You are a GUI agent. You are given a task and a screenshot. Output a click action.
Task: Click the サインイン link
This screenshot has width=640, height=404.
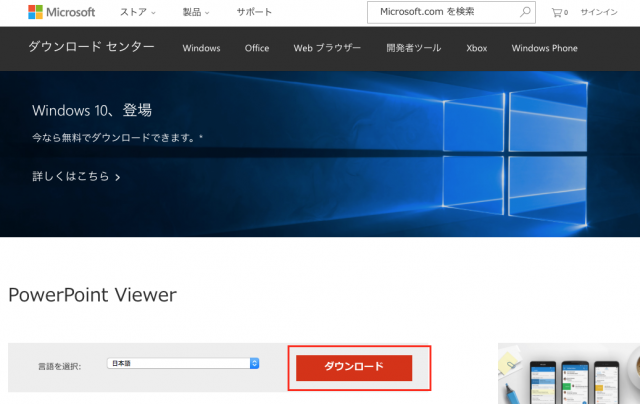[x=600, y=13]
